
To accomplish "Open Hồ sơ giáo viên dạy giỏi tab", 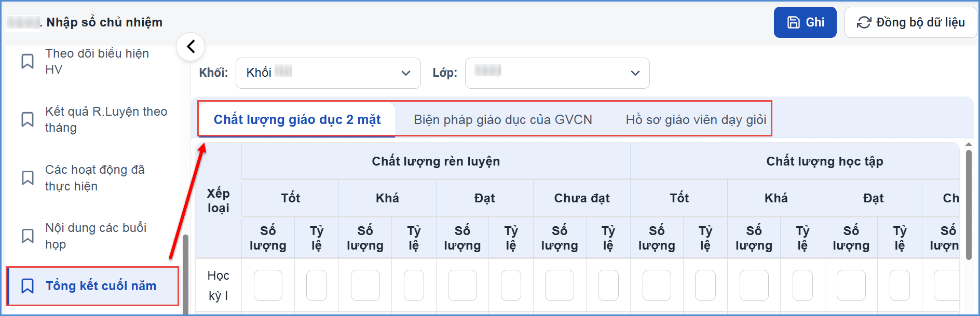I will point(696,120).
